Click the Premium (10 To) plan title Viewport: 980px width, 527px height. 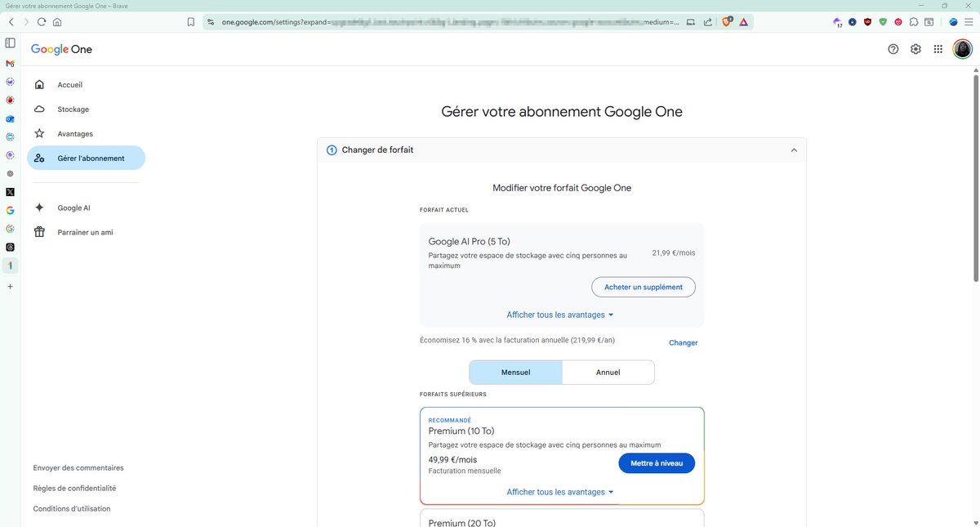(x=461, y=431)
